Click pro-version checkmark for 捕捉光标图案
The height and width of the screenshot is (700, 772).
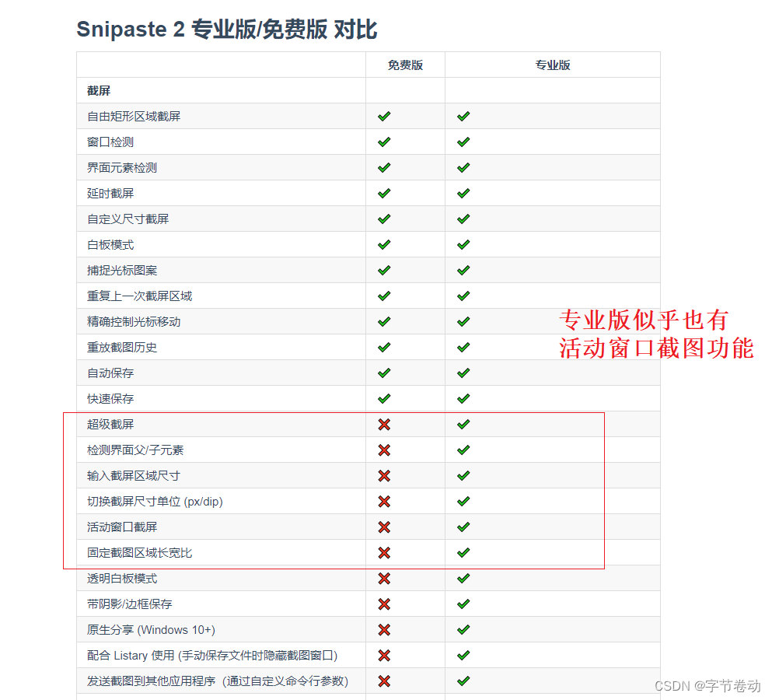pos(463,270)
